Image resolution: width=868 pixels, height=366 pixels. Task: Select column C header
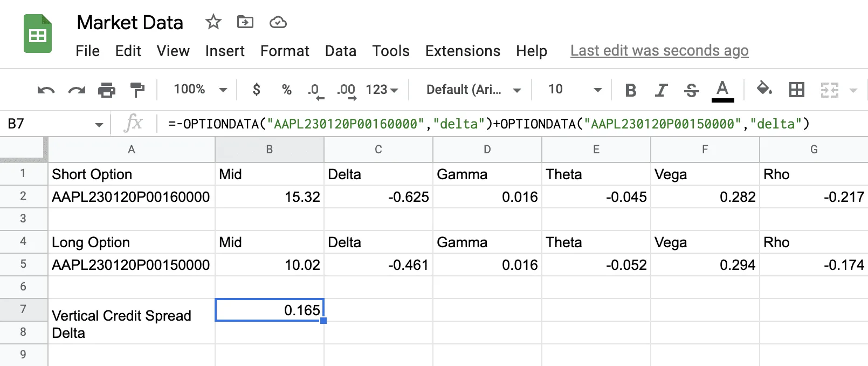(378, 150)
